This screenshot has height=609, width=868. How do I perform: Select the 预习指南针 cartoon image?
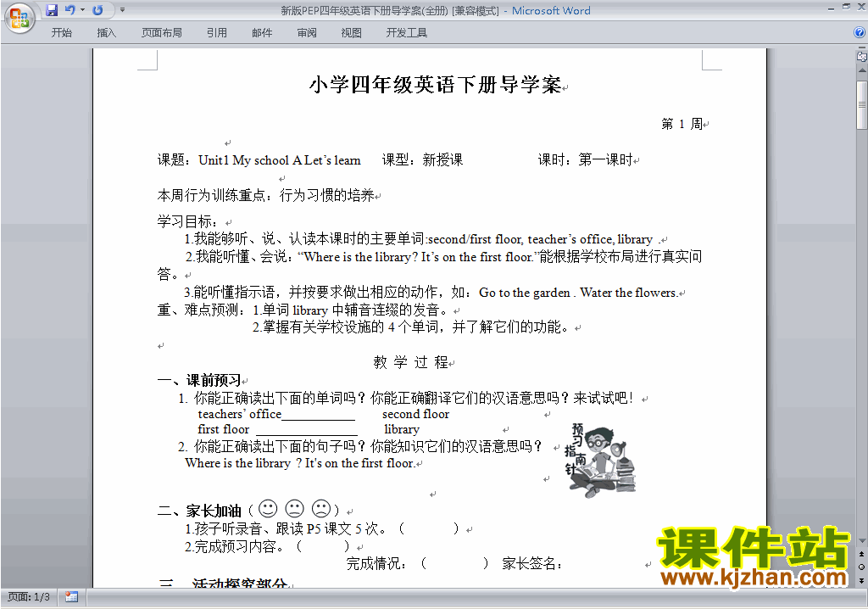click(x=601, y=459)
